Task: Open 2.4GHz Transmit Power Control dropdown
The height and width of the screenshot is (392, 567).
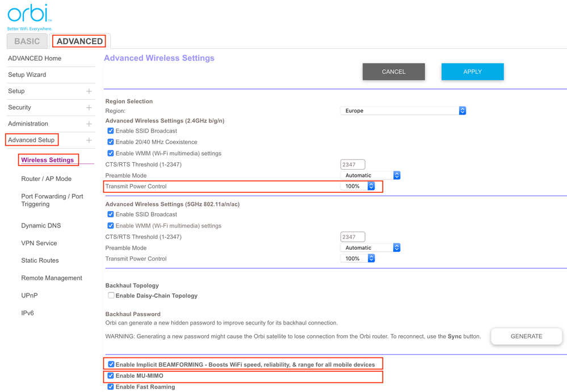Action: tap(358, 186)
